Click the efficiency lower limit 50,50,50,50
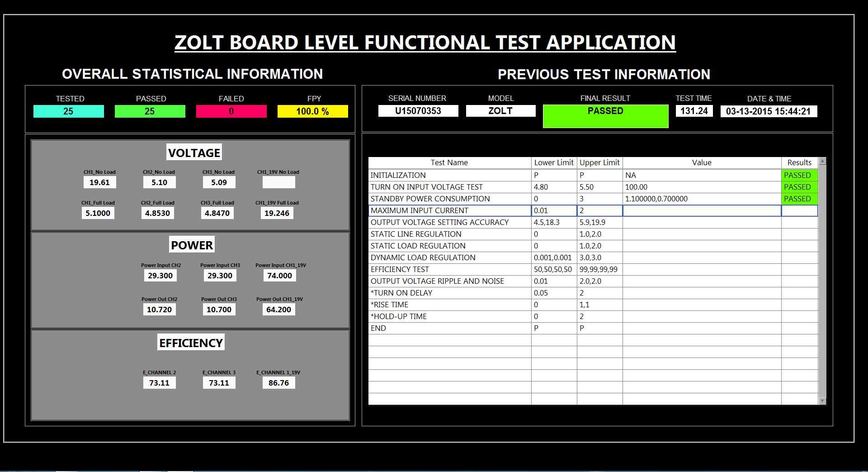The image size is (868, 472). (554, 269)
